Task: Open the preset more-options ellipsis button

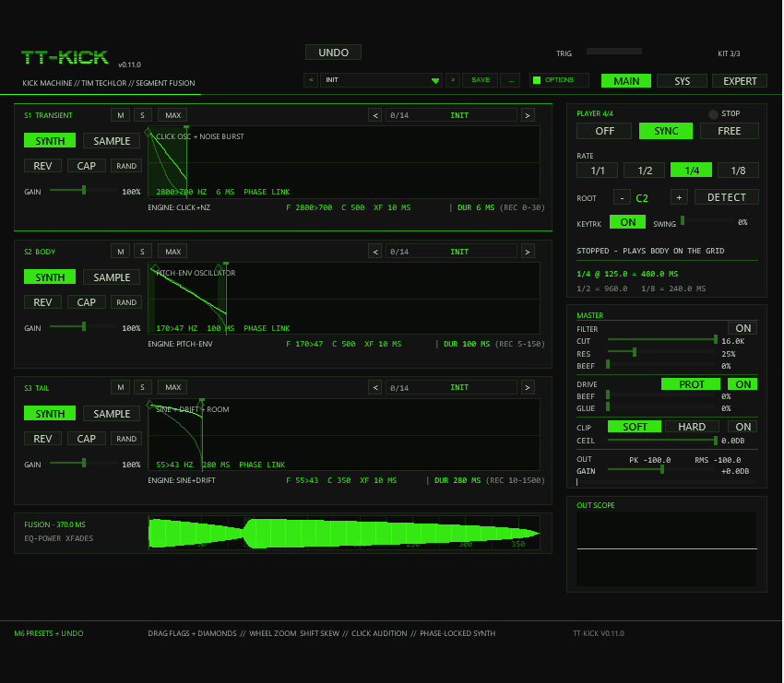Action: point(511,80)
